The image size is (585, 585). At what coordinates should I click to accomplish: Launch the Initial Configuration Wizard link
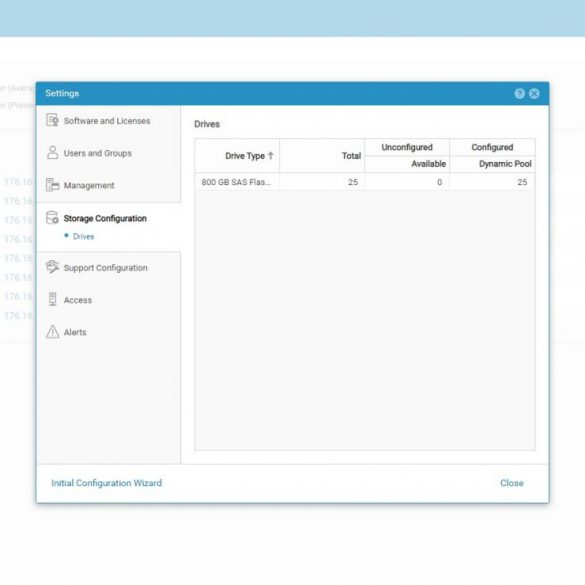point(106,483)
